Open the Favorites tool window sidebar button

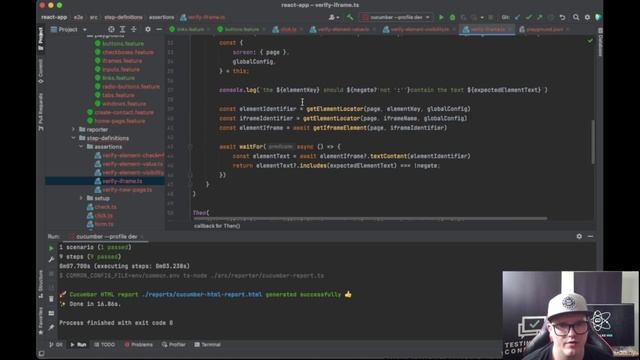(40, 321)
